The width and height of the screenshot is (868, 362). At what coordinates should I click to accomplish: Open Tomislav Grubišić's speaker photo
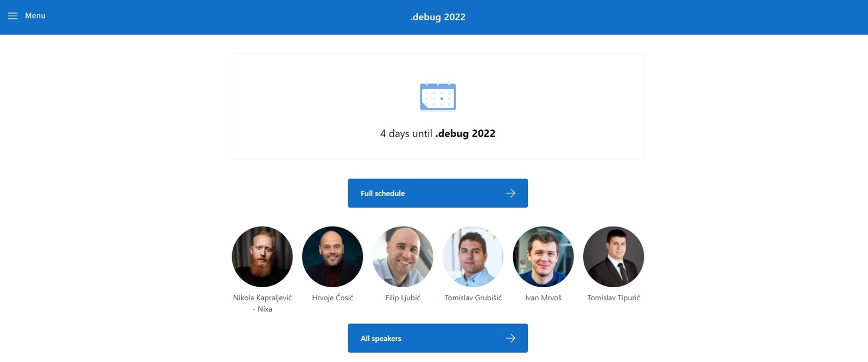point(473,256)
